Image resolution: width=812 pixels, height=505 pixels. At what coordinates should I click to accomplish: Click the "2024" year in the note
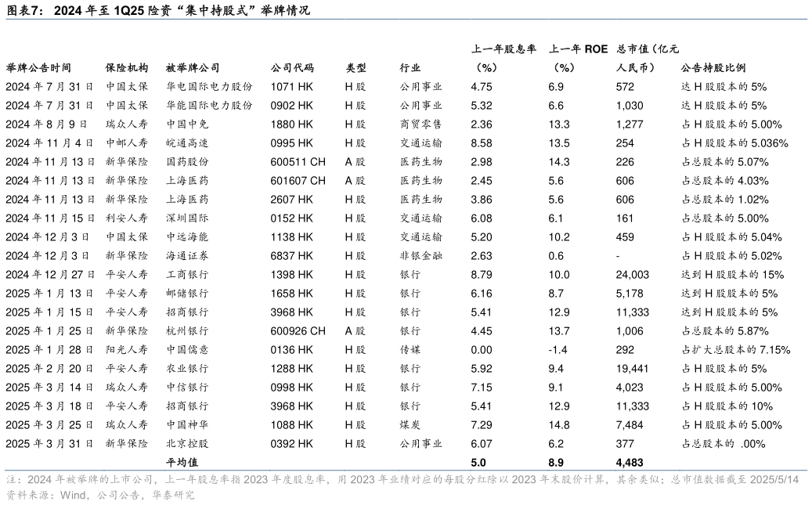point(39,480)
